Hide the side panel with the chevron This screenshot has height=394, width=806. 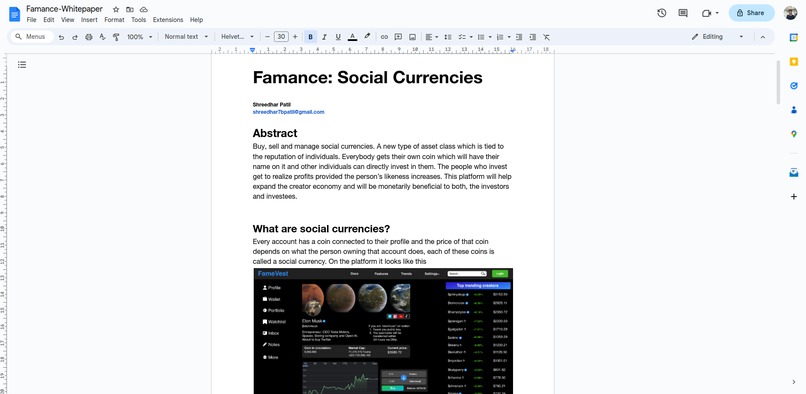point(794,382)
